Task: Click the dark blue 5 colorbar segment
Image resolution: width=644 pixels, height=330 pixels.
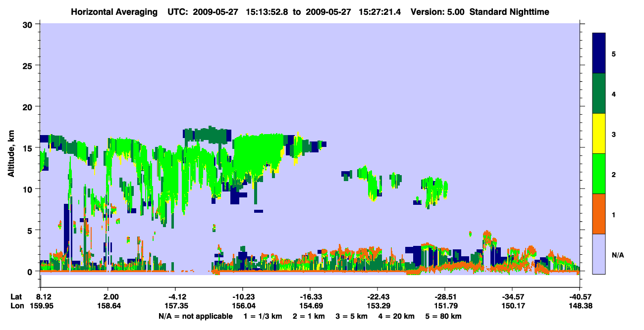Action: coord(599,53)
